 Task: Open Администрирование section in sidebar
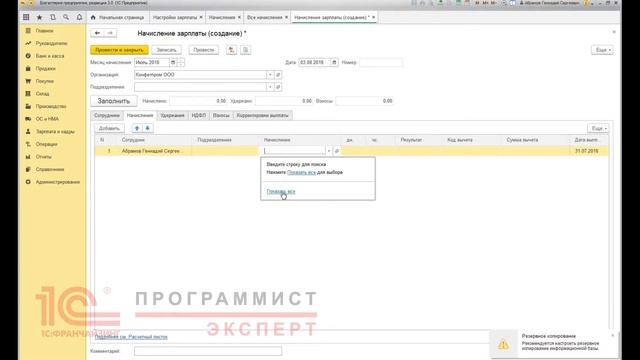pos(58,182)
